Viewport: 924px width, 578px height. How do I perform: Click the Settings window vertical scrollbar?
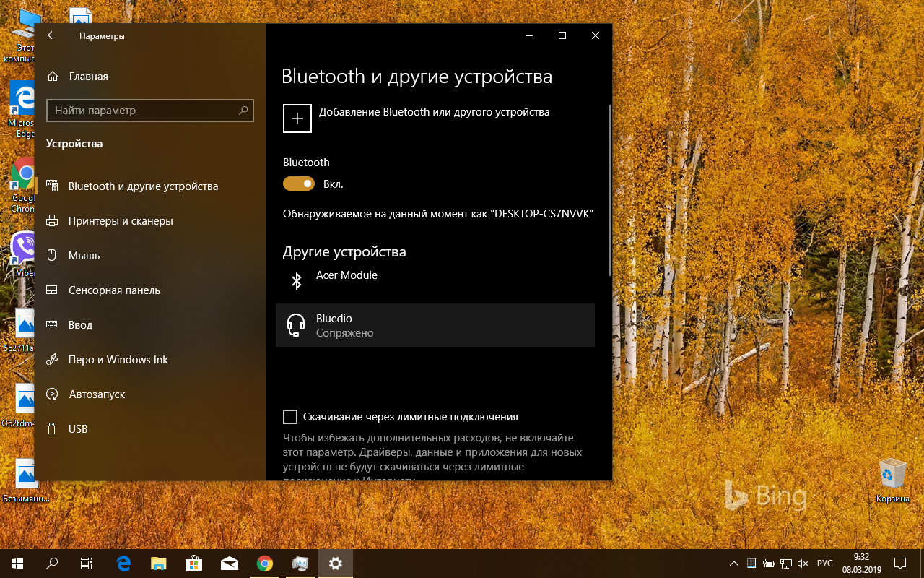610,189
